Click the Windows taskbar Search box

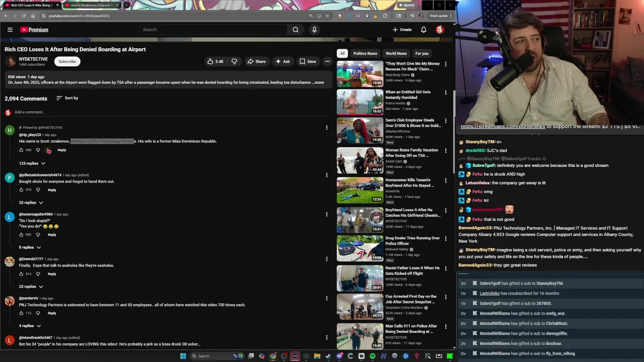[x=216, y=356]
